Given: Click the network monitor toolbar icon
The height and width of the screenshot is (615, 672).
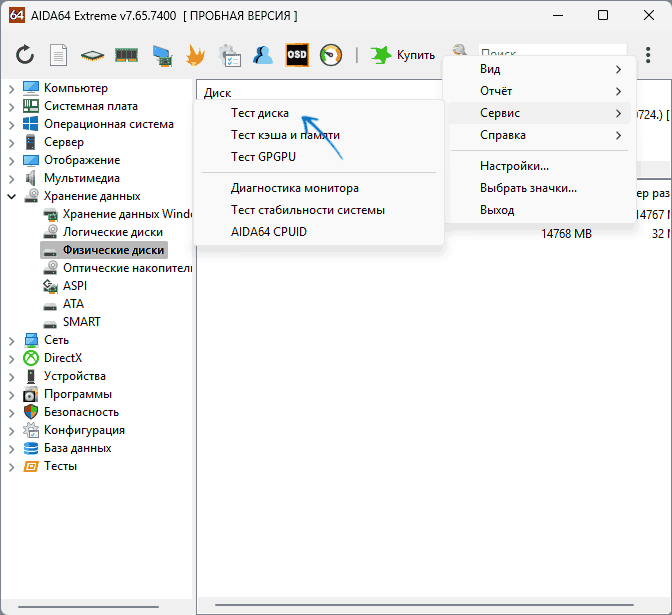Looking at the screenshot, I should (162, 55).
